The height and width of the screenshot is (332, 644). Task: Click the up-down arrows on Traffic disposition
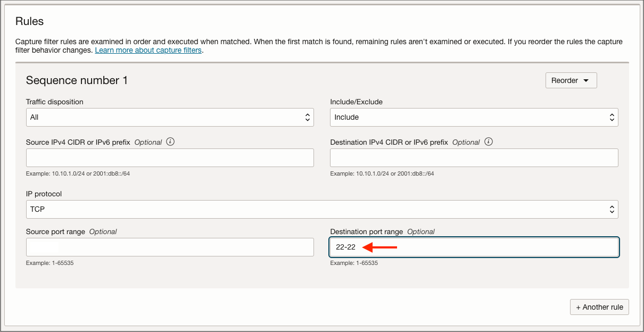pyautogui.click(x=308, y=117)
